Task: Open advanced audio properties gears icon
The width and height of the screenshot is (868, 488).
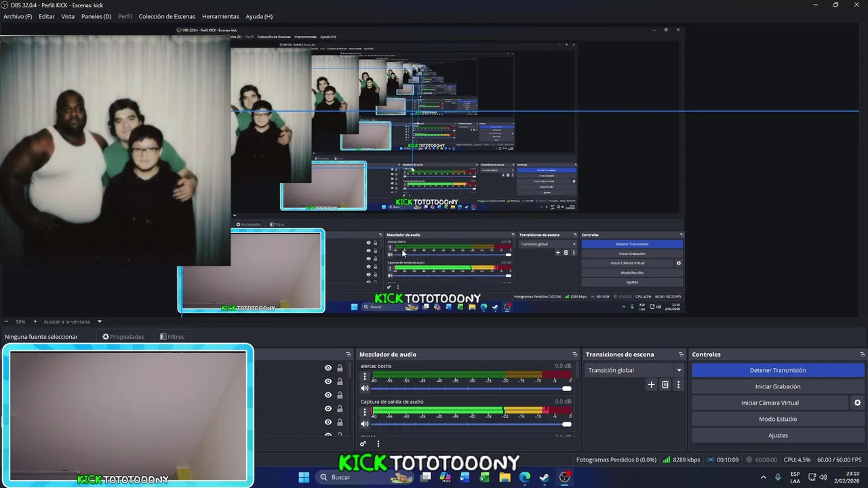Action: point(363,444)
